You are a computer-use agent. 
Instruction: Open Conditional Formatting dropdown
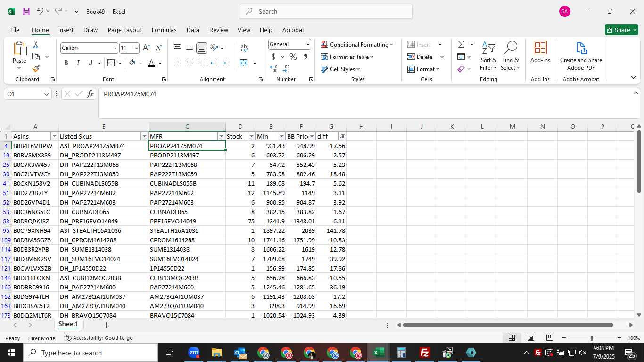[357, 45]
